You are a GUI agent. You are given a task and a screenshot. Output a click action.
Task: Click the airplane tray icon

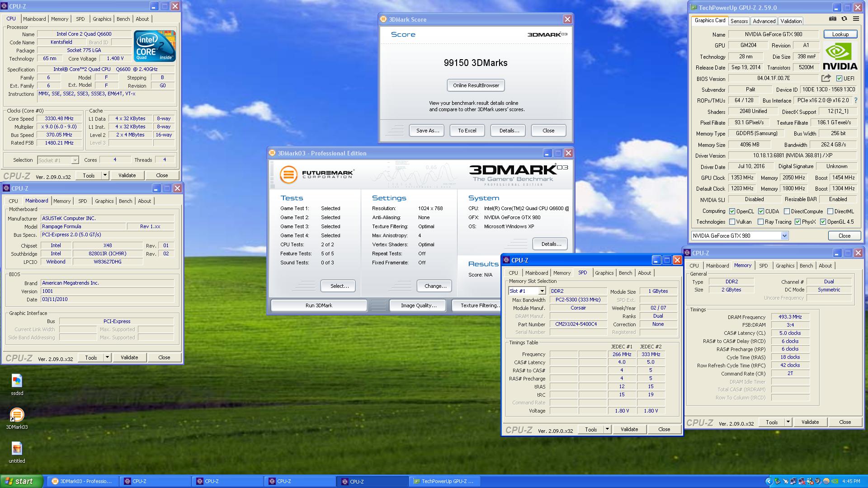click(786, 482)
